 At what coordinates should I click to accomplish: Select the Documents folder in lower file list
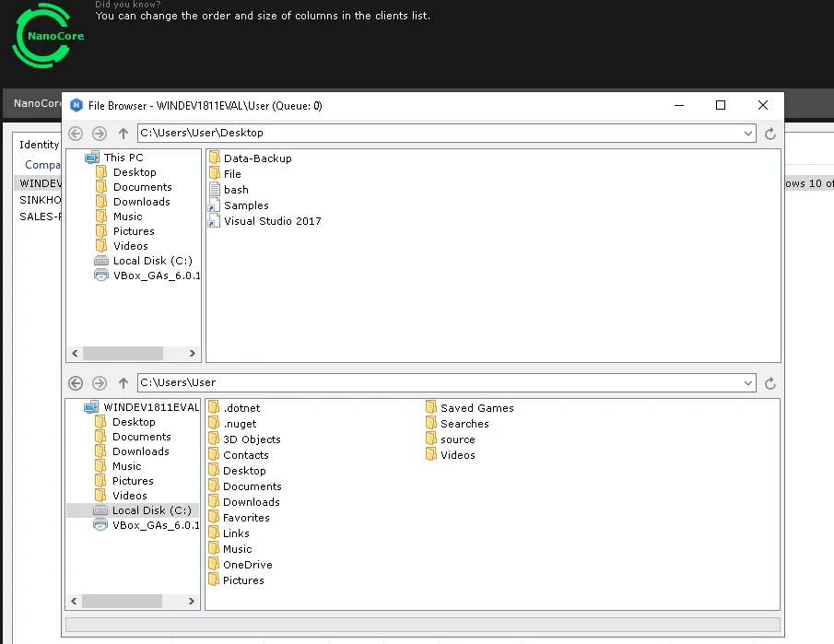(245, 486)
